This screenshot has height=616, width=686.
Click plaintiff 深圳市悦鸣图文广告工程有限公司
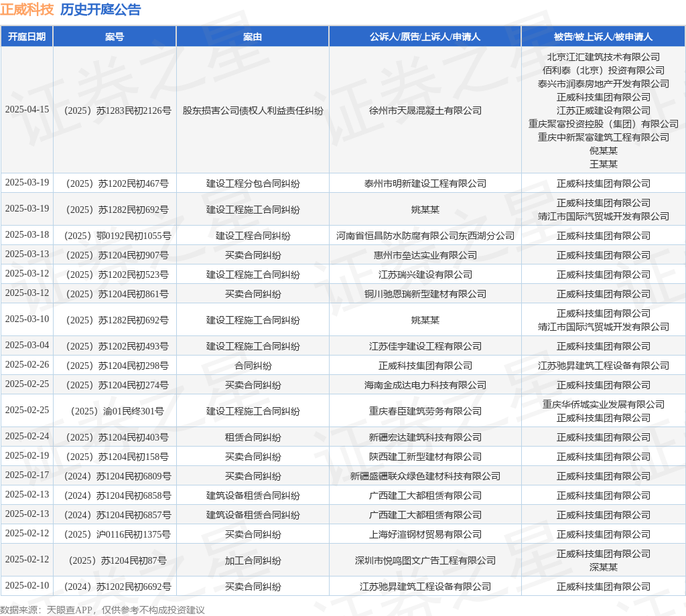(425, 560)
